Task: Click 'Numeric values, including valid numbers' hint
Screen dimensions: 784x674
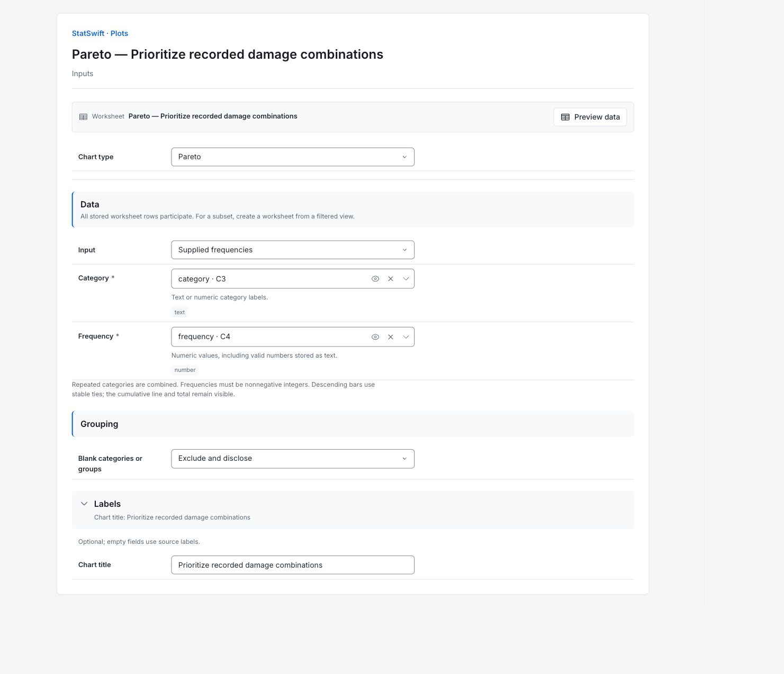Action: (254, 356)
